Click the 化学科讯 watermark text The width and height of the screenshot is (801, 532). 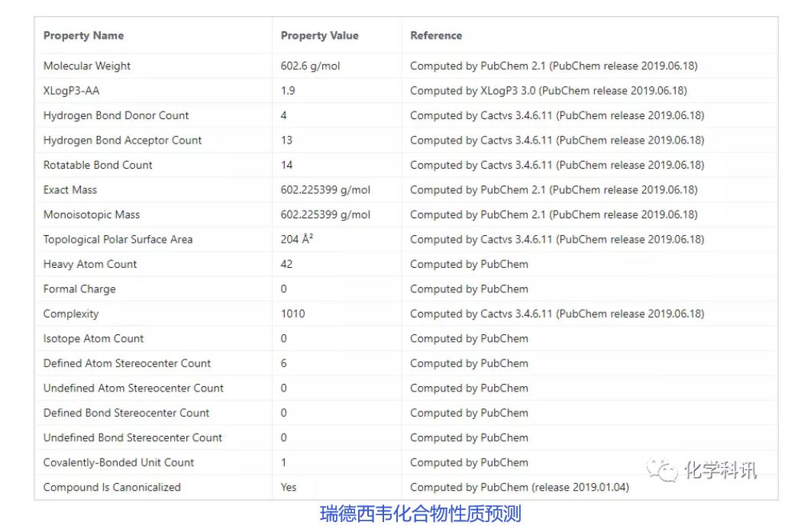(719, 469)
